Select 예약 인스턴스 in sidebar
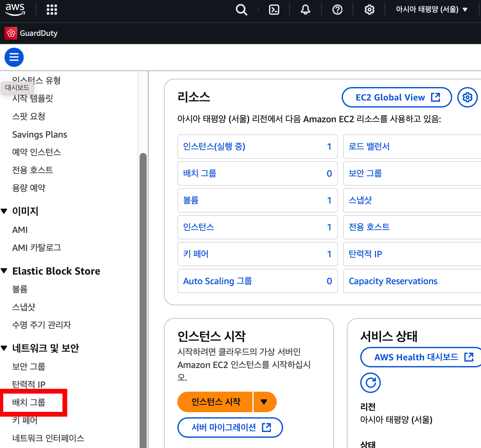Image resolution: width=481 pixels, height=448 pixels. [x=37, y=152]
